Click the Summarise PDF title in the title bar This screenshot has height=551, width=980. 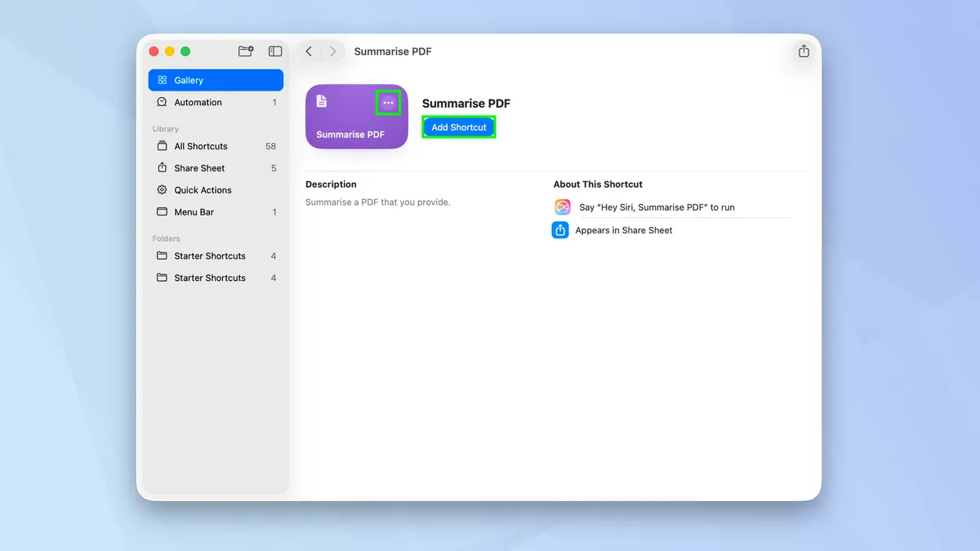[x=393, y=51]
